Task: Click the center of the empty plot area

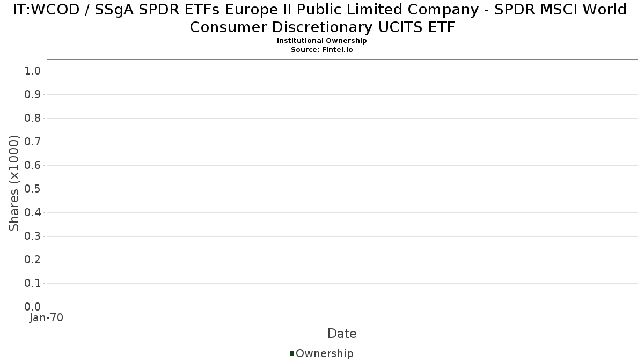Action: tap(342, 183)
